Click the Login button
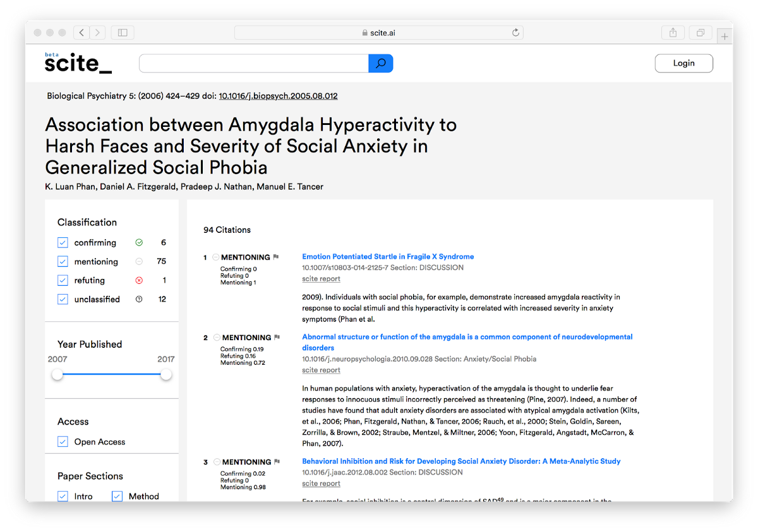The image size is (758, 532). (683, 63)
